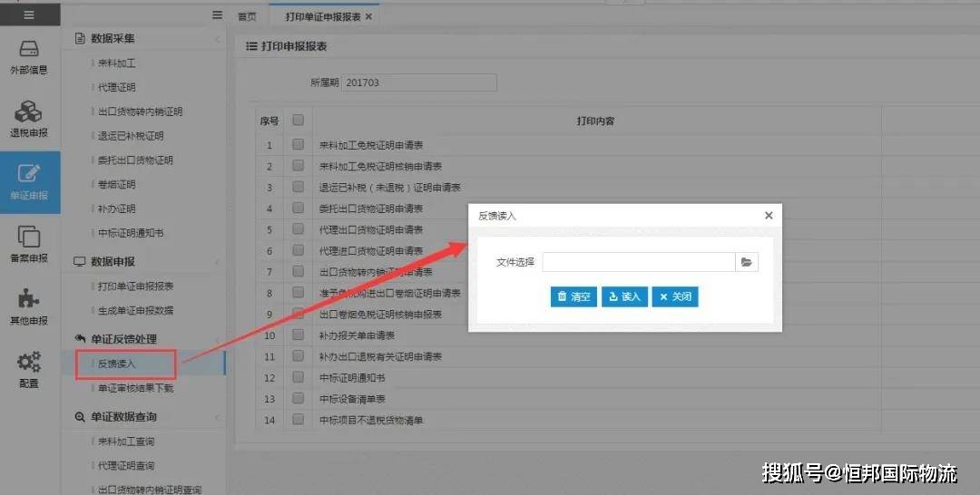Click the 清空 button
This screenshot has width=980, height=495.
tap(573, 296)
